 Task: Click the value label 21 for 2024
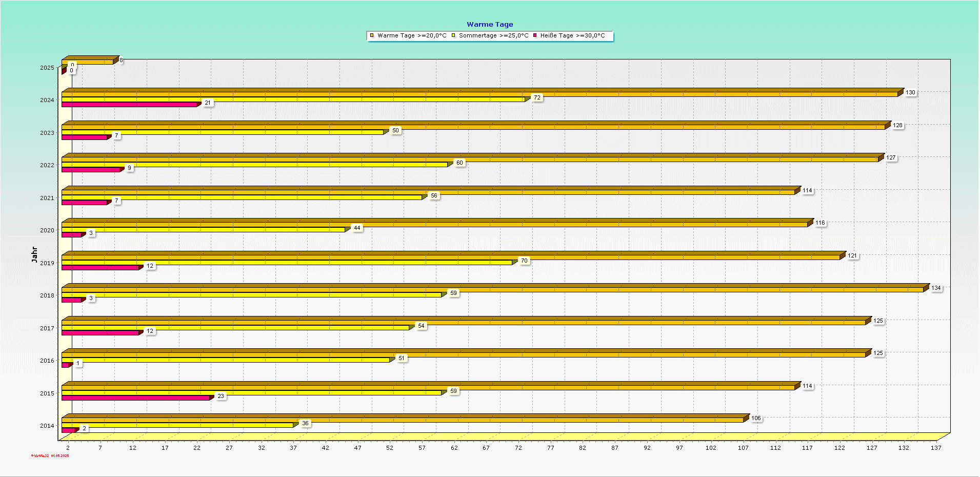coord(208,103)
